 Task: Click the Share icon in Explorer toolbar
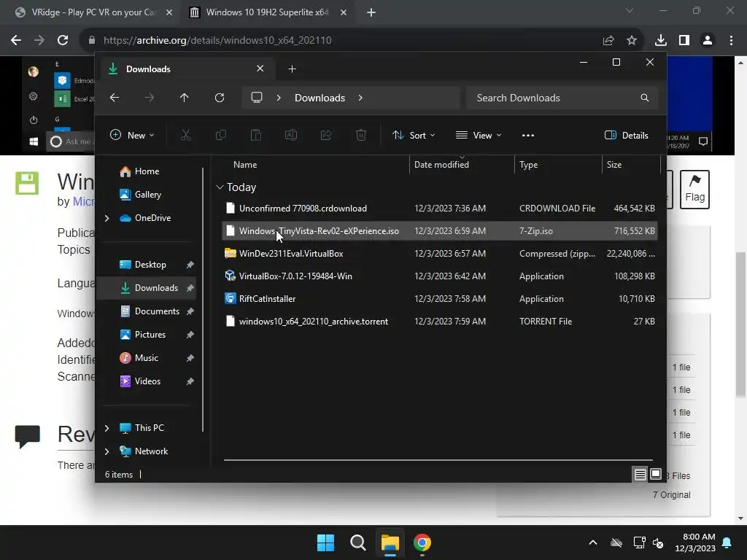(326, 135)
